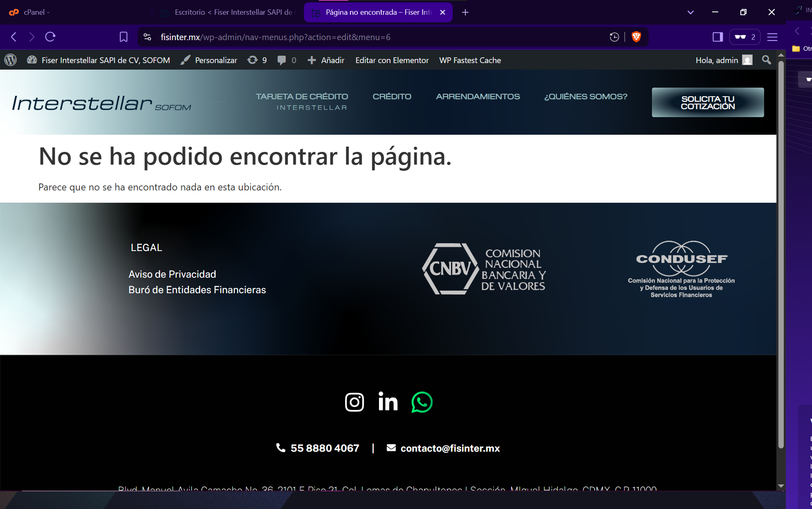812x509 pixels.
Task: Open ARRENDAMIENTOS in site navigation
Action: [478, 97]
